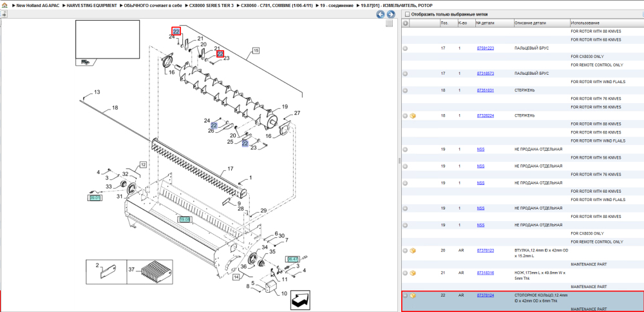
Task: Click the large black arrow icon in diagram
Action: click(x=300, y=302)
